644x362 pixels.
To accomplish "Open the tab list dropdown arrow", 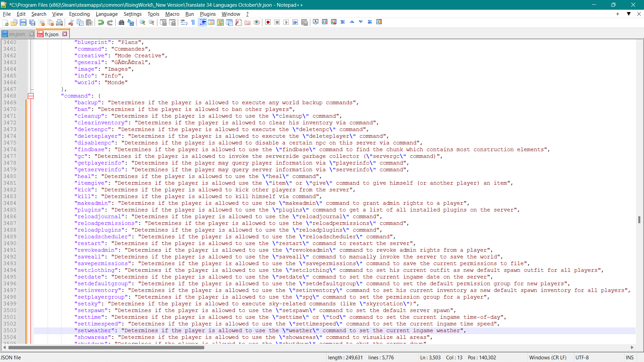I will [x=629, y=14].
